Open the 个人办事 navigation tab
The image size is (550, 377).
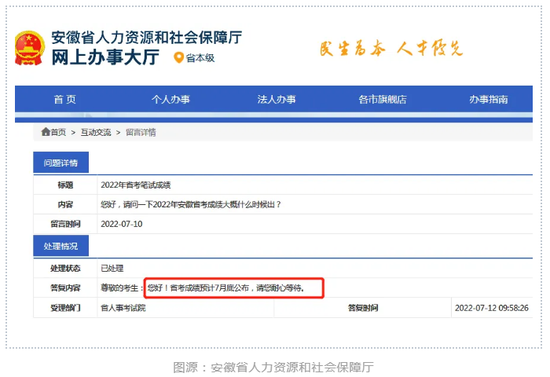tap(171, 100)
